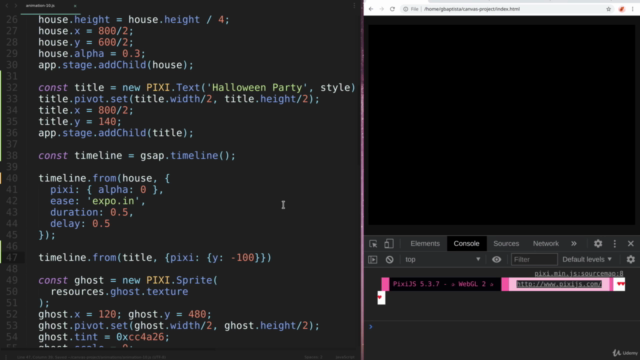Click line number 47 in the gutter
Image resolution: width=640 pixels, height=360 pixels.
[x=12, y=258]
